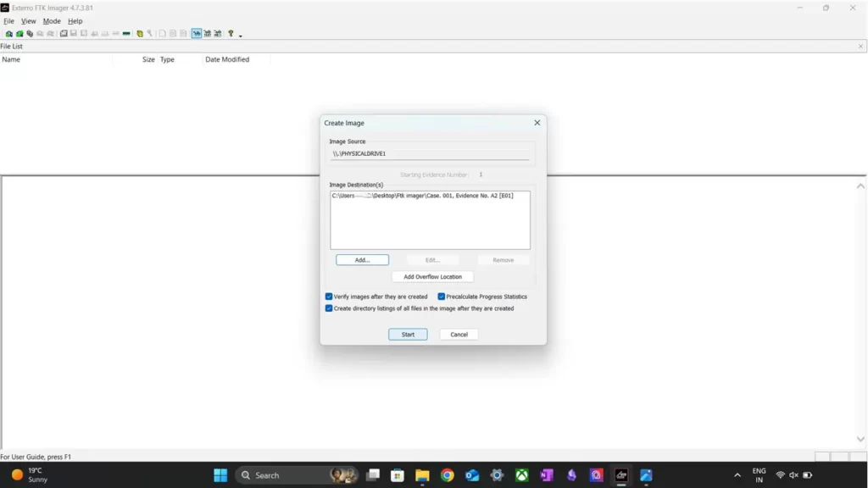Click the Add All Attached Devices icon

point(19,34)
